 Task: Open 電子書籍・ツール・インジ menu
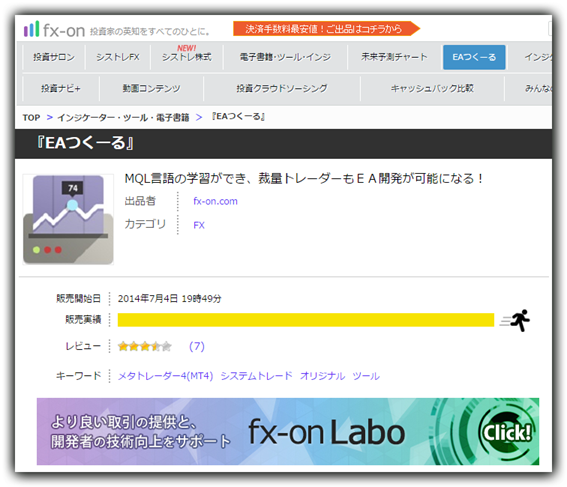[285, 57]
